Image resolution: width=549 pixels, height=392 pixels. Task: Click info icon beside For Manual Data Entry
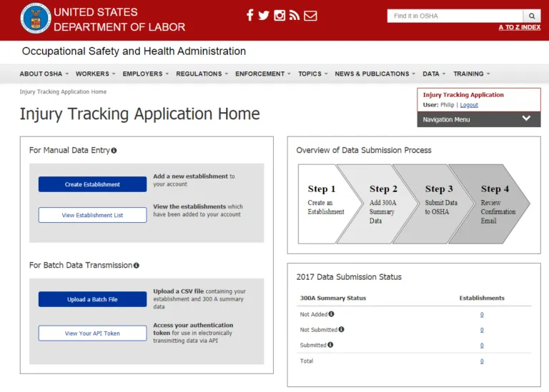(x=114, y=151)
